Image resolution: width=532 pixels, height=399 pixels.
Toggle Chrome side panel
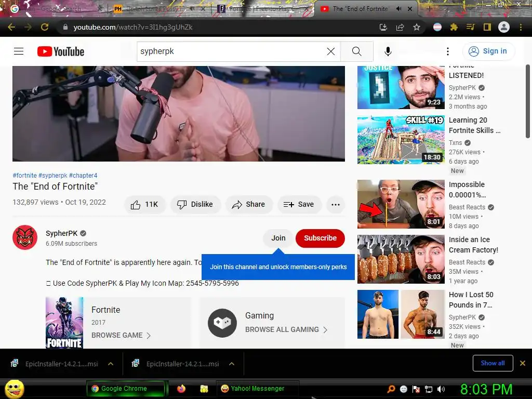(487, 27)
